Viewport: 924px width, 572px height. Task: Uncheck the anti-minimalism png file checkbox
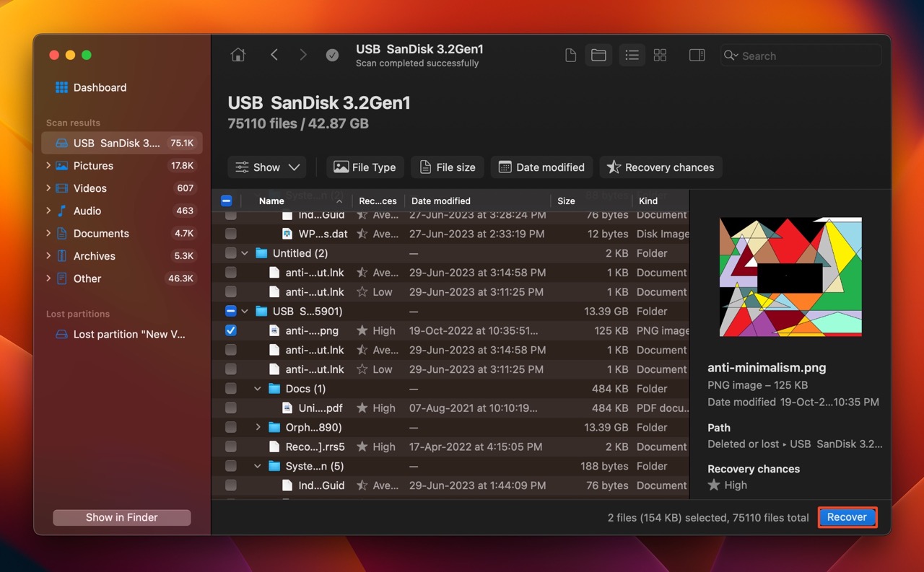pos(230,330)
